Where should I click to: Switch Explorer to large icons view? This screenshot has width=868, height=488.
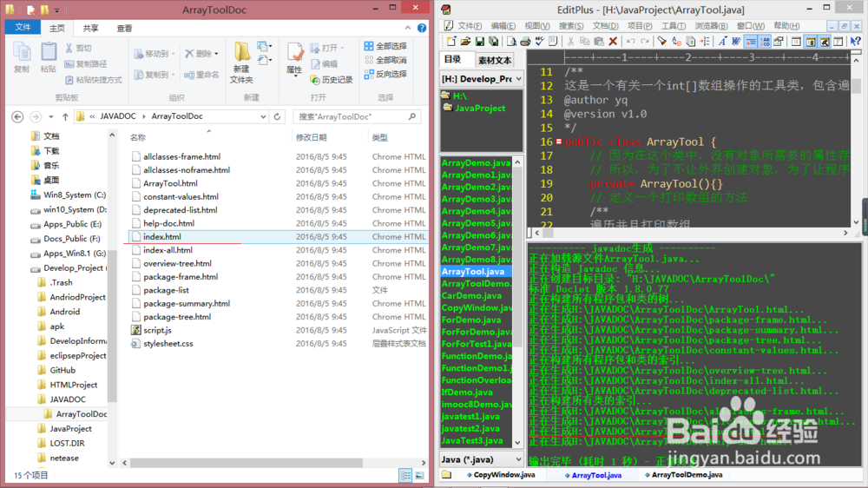(x=419, y=475)
